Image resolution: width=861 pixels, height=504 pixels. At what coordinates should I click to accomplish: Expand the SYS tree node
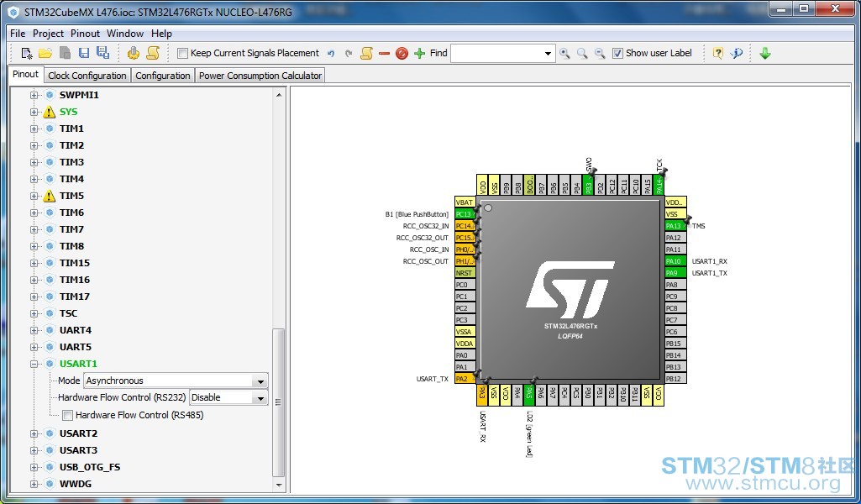coord(34,112)
